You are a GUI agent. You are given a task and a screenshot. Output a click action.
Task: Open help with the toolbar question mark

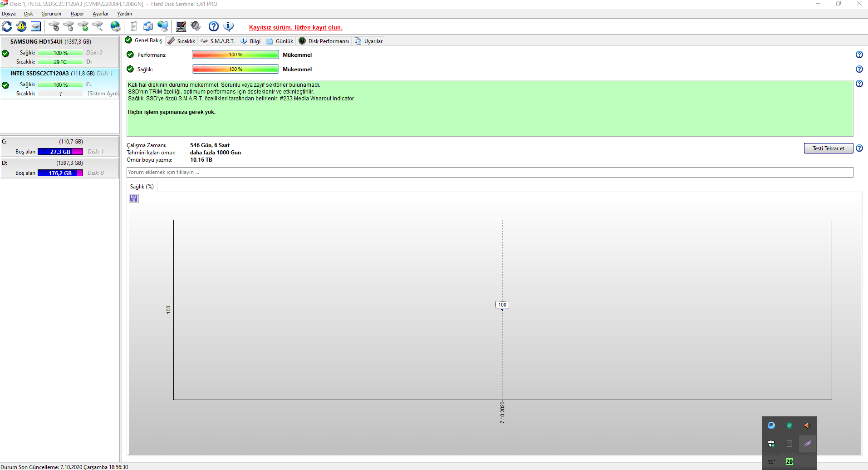click(214, 26)
